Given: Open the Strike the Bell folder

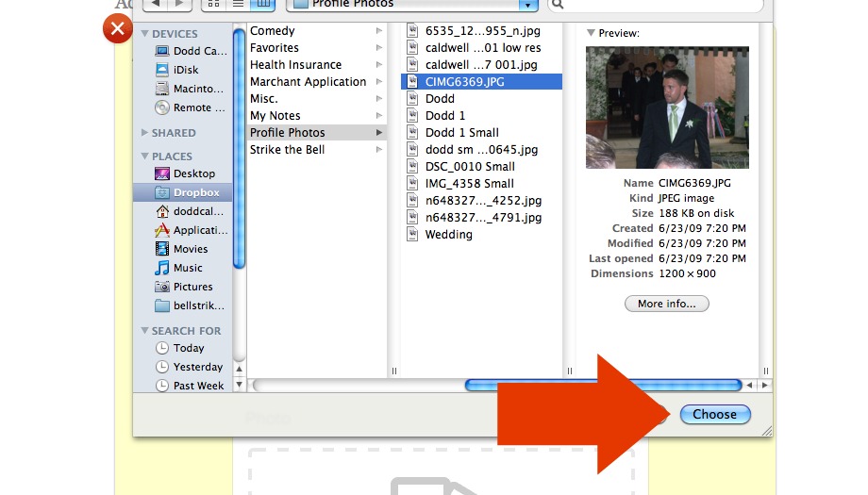Looking at the screenshot, I should click(315, 150).
